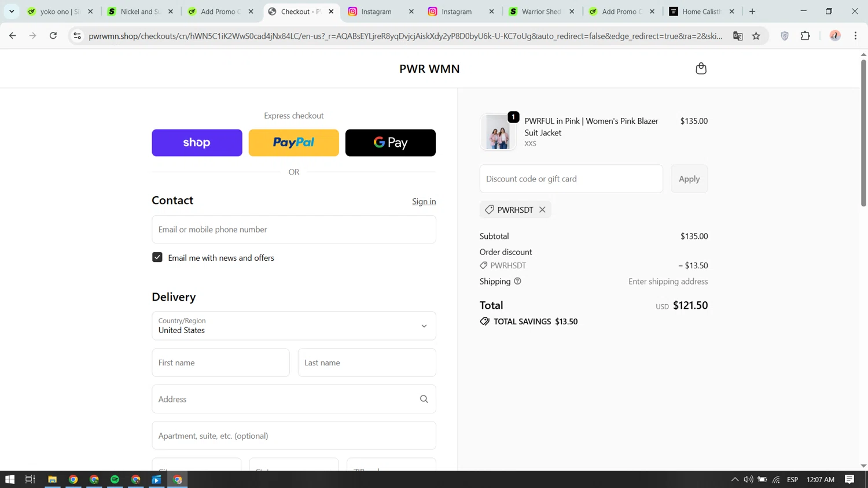Remove the PWRHSDT discount code tag
The width and height of the screenshot is (868, 488).
coord(542,210)
